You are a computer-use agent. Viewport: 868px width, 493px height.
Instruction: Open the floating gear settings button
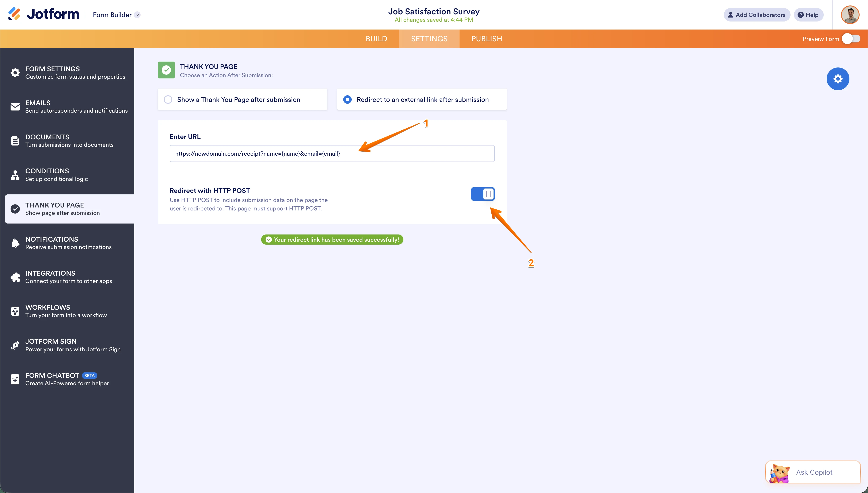(838, 79)
